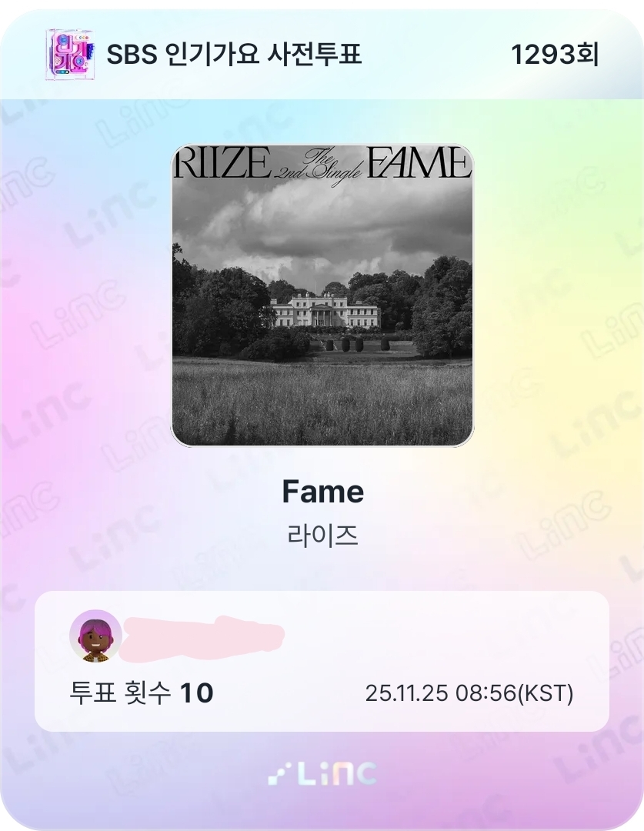Click the grassy field in album cover
This screenshot has height=831, width=644.
click(322, 400)
